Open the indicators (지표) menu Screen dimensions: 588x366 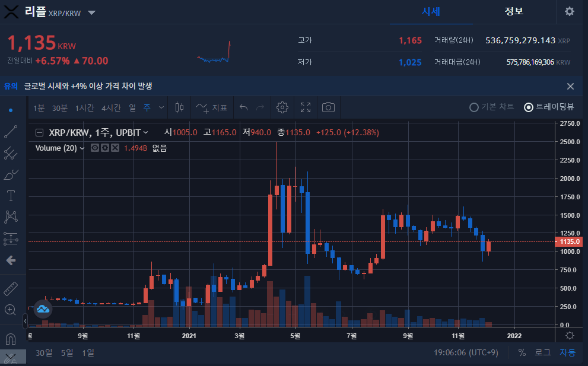tap(212, 107)
